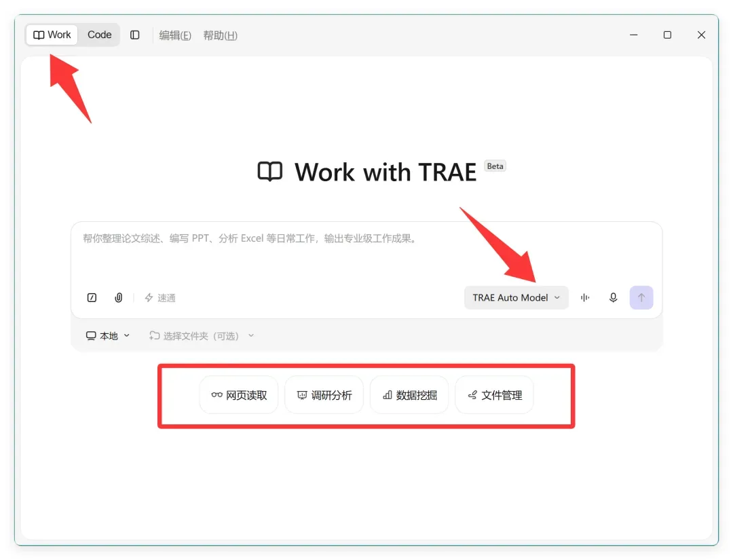
Task: Click the 网页读取 button
Action: tap(239, 395)
